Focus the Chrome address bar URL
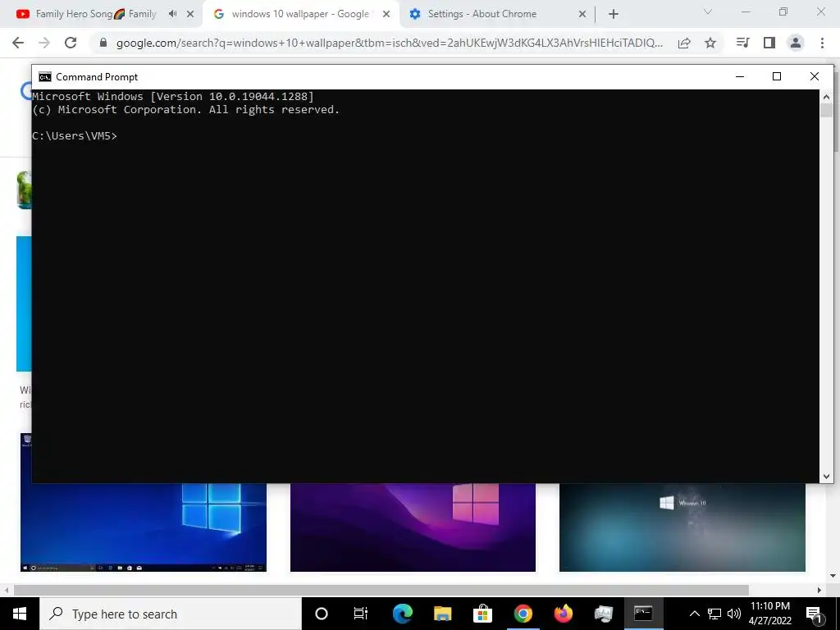Screen dimensions: 840x630 pos(390,43)
